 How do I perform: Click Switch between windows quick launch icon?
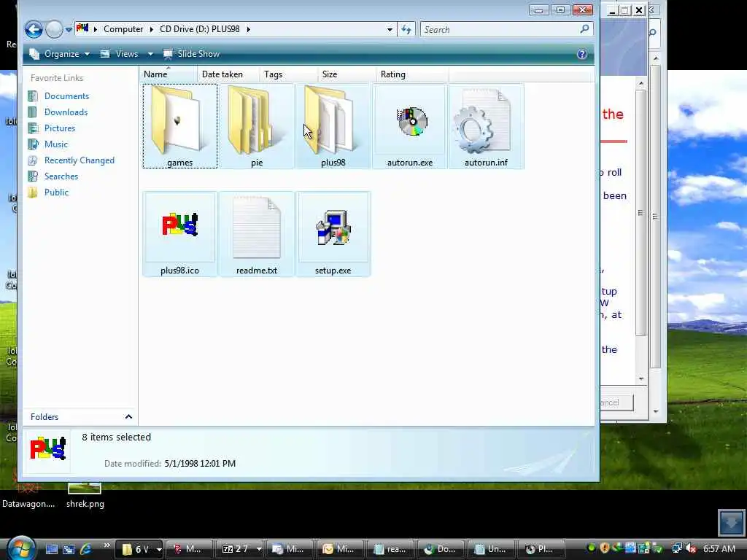click(69, 549)
